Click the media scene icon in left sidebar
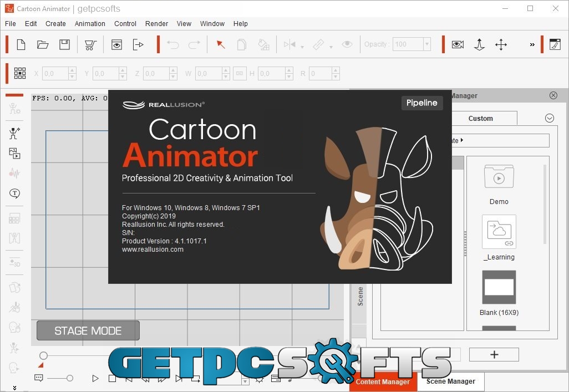Viewport: 569px width, 392px height. point(14,153)
